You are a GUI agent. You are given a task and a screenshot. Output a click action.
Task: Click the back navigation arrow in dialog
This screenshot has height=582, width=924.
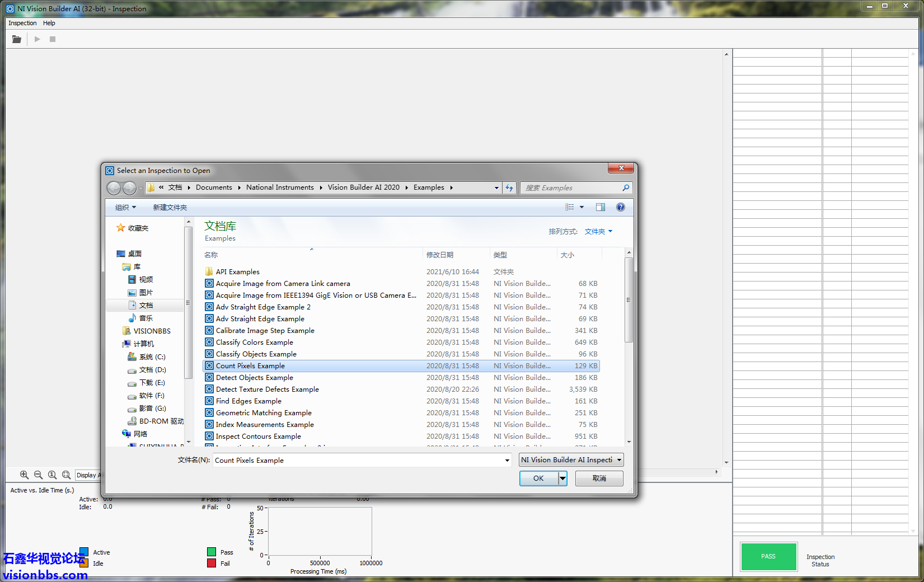pos(114,188)
